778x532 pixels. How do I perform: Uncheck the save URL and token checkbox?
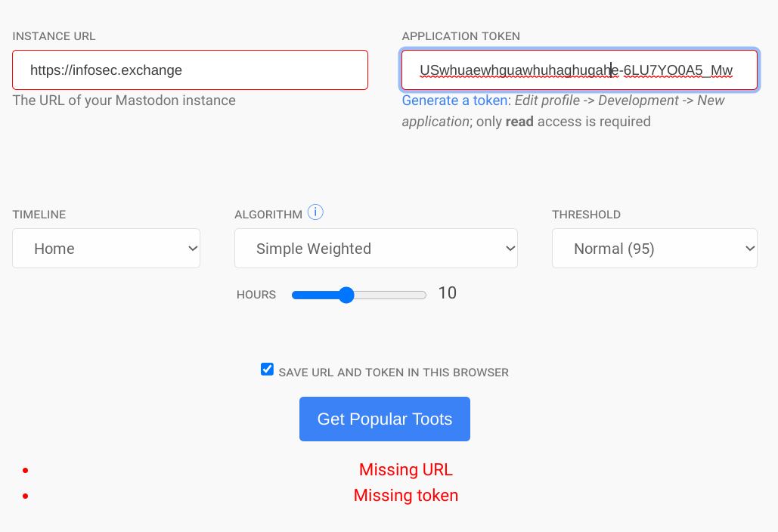click(x=267, y=370)
